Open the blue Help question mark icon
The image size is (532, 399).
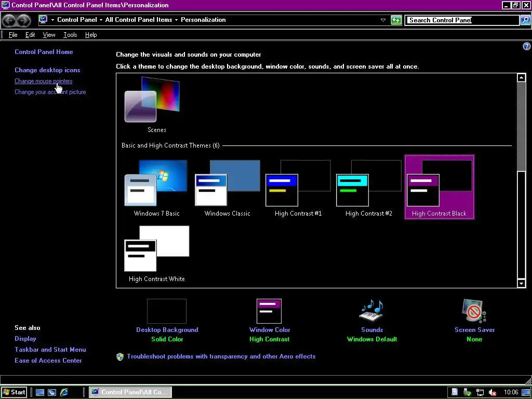click(x=527, y=46)
